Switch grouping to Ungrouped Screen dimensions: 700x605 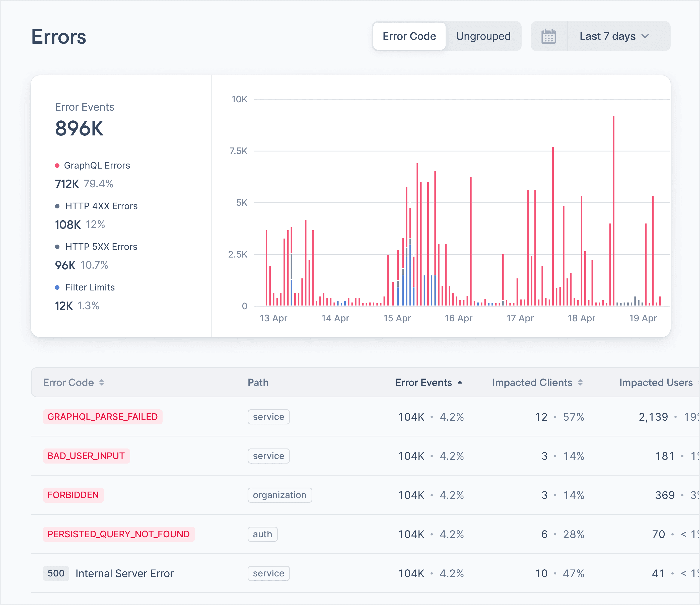pos(483,36)
